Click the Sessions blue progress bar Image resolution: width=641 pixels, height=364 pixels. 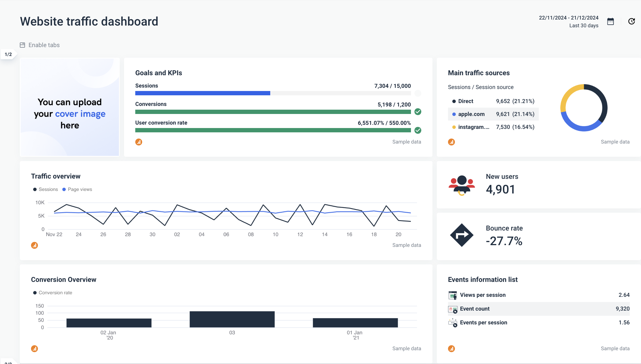[x=202, y=93]
